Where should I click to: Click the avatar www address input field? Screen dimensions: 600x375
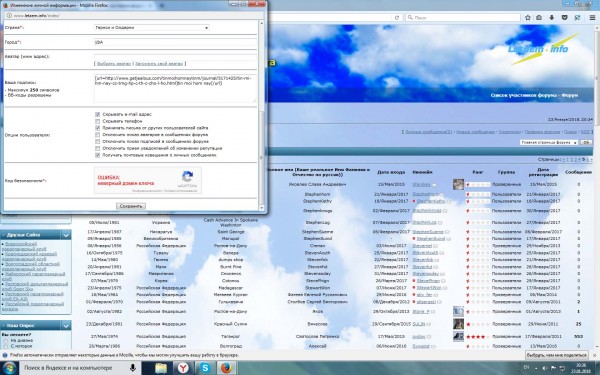(175, 57)
